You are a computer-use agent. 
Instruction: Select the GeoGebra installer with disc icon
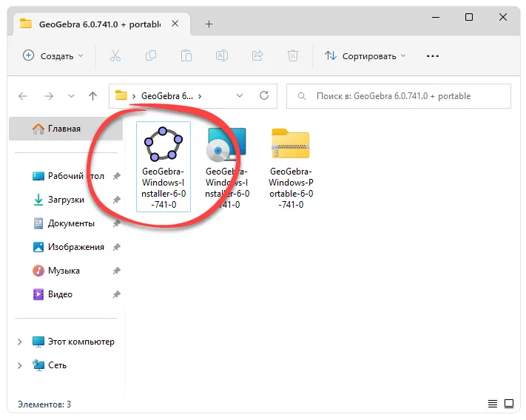227,167
